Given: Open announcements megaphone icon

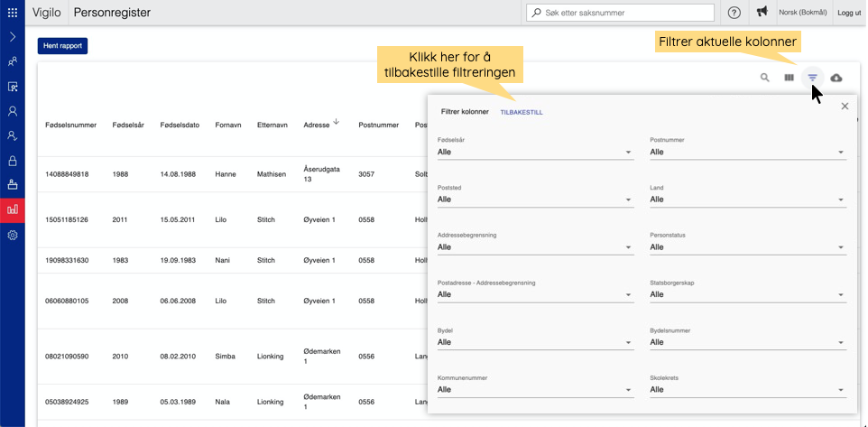Looking at the screenshot, I should pyautogui.click(x=762, y=13).
